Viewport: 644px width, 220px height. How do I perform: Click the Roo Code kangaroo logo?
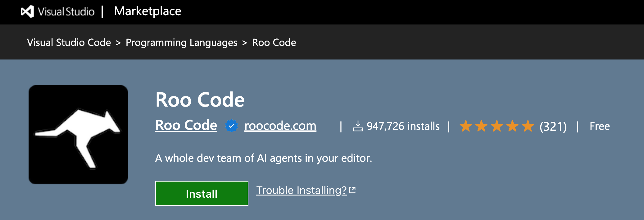point(78,135)
